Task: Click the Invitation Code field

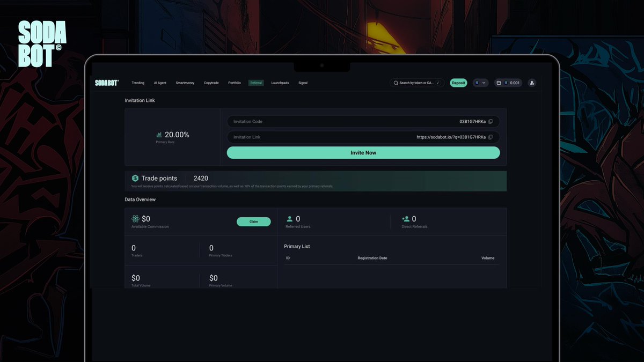Action: pos(363,122)
